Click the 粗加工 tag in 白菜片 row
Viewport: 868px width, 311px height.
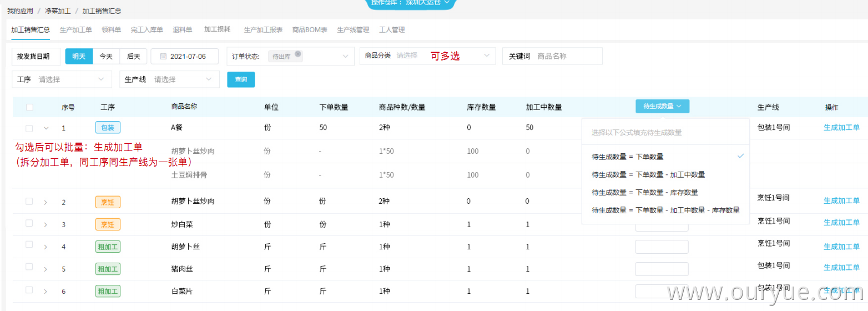click(109, 291)
